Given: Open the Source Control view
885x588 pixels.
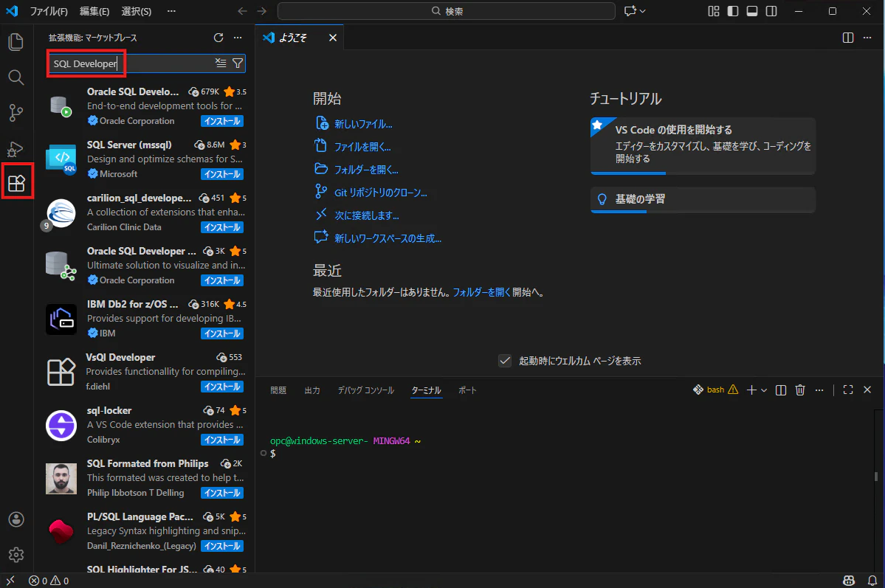Looking at the screenshot, I should (16, 113).
